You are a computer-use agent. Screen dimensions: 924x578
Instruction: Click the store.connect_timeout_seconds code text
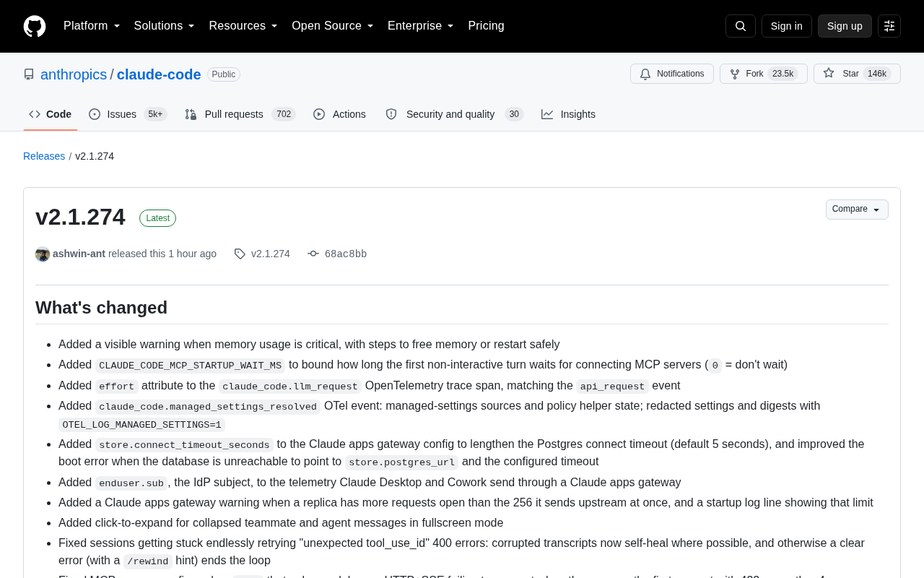184,445
